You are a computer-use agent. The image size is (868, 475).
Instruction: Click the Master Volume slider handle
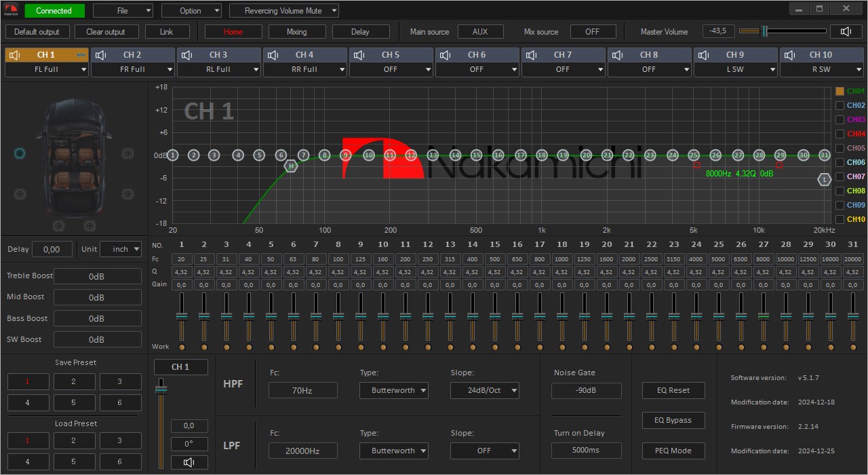point(764,31)
